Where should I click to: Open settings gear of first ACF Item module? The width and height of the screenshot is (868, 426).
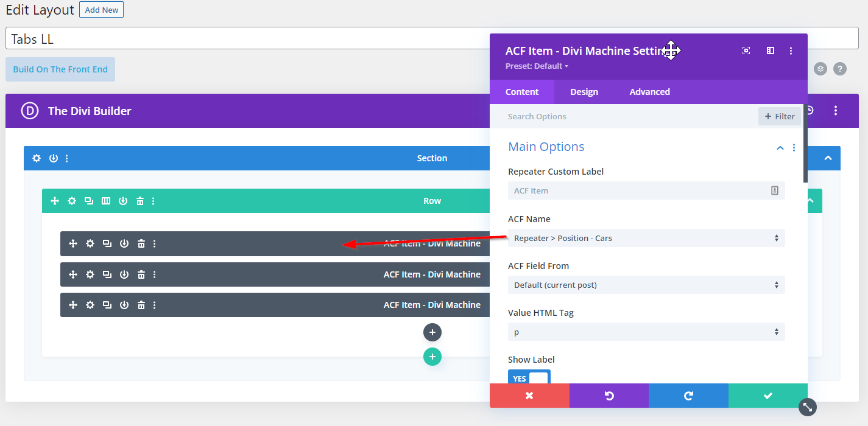tap(90, 243)
